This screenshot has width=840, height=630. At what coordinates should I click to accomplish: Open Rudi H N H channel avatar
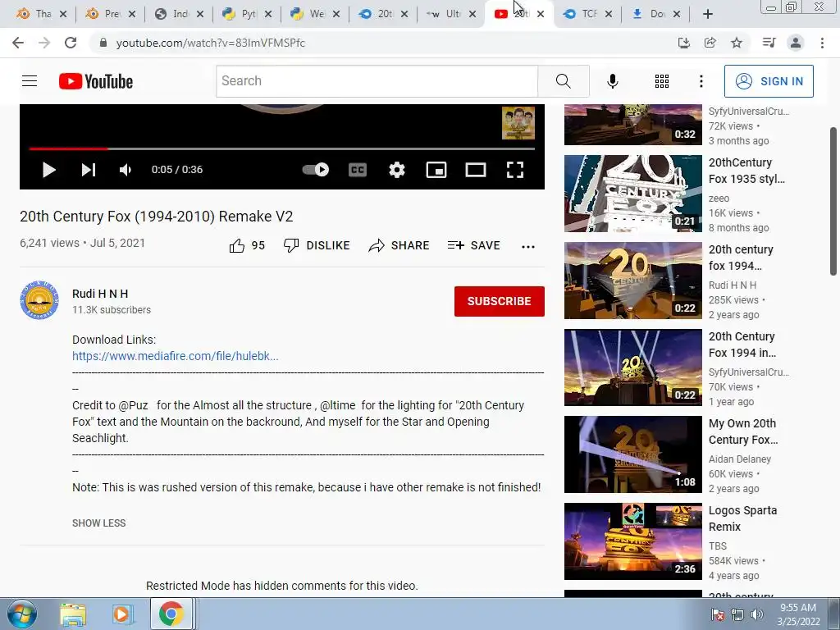[39, 300]
